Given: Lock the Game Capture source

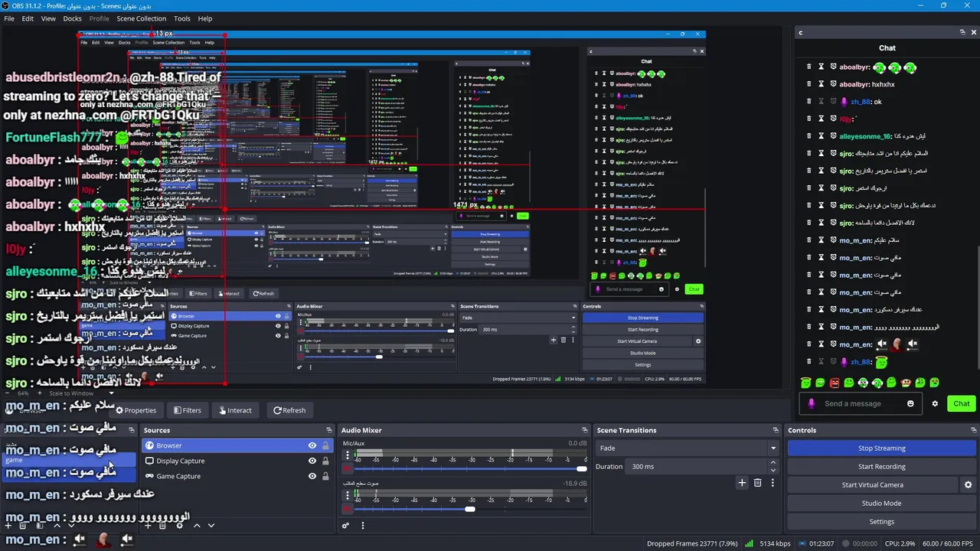Looking at the screenshot, I should click(325, 476).
